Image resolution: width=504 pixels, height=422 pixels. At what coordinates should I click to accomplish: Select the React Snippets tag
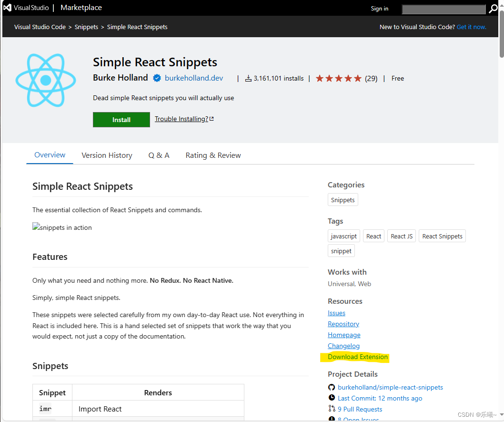(x=442, y=236)
